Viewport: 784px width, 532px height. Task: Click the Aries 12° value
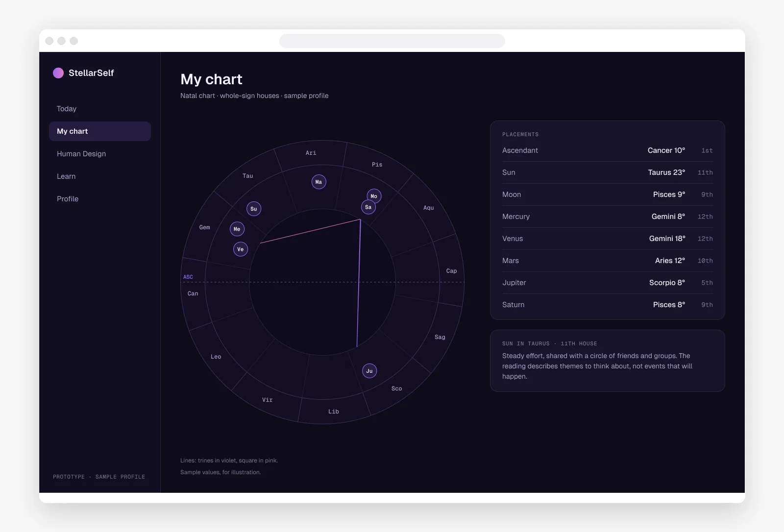pos(670,261)
